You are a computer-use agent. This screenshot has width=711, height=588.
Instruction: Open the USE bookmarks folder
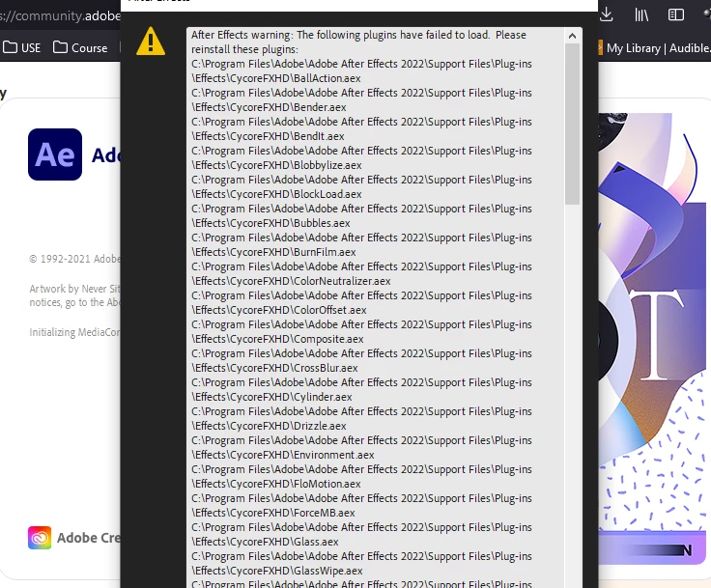tap(22, 47)
